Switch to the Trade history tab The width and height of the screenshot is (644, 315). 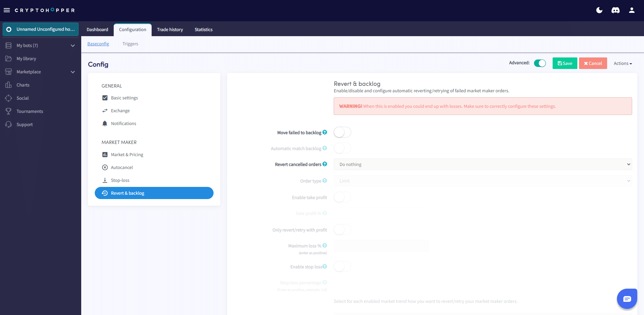(x=170, y=30)
